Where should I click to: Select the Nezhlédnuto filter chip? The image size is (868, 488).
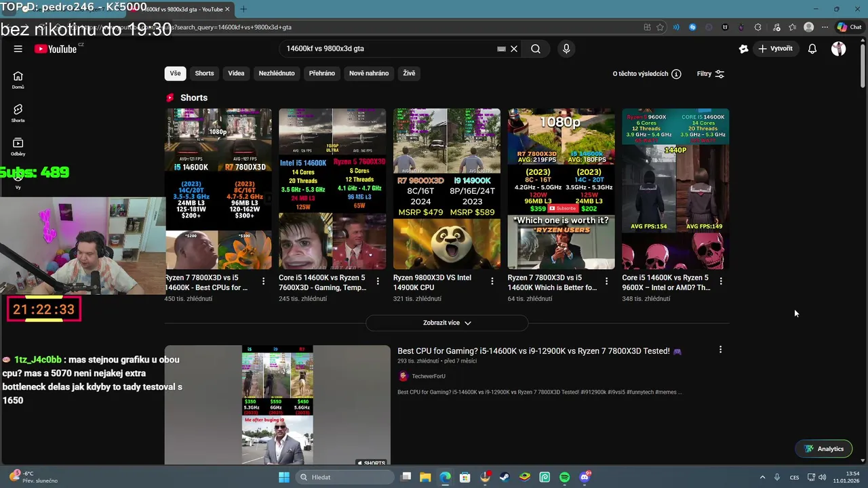click(277, 73)
